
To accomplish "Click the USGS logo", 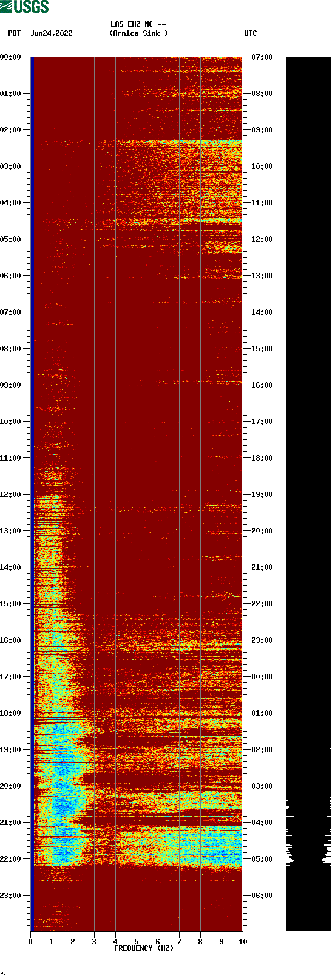I will tap(24, 7).
